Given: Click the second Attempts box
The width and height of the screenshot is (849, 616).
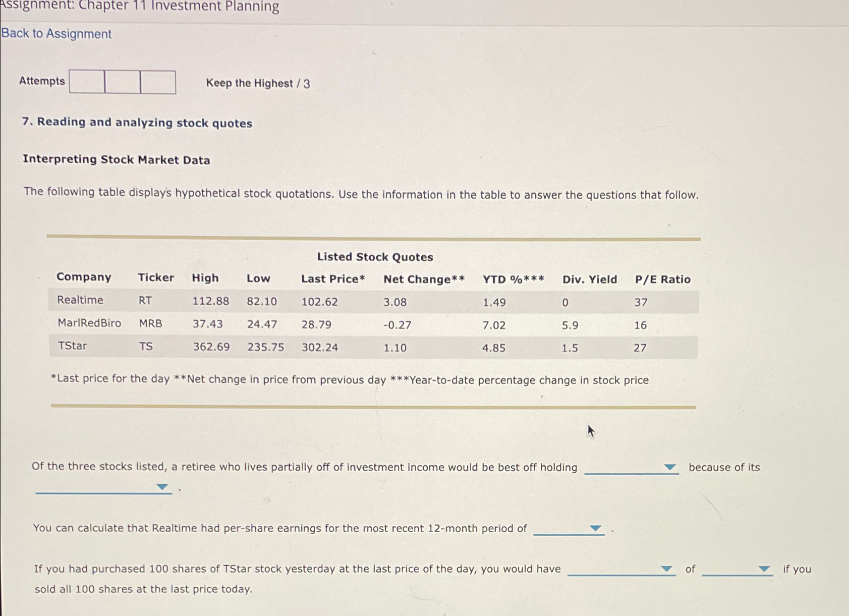Looking at the screenshot, I should pos(121,81).
